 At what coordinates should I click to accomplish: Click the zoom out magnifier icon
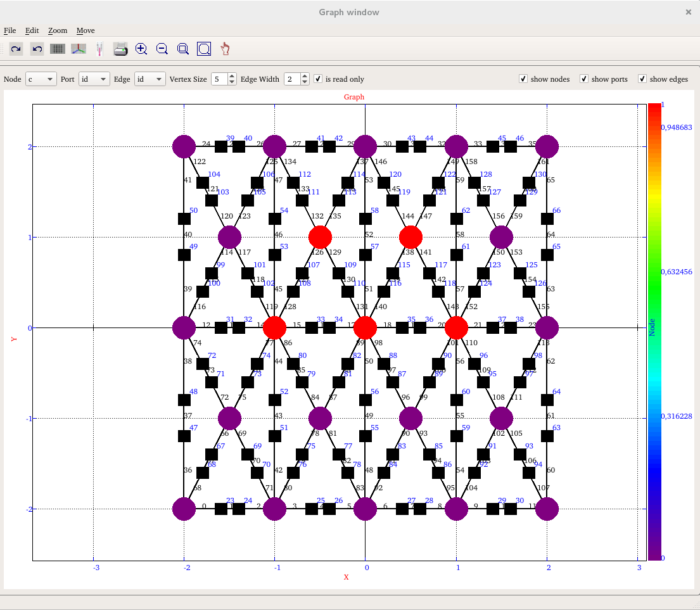click(x=162, y=49)
